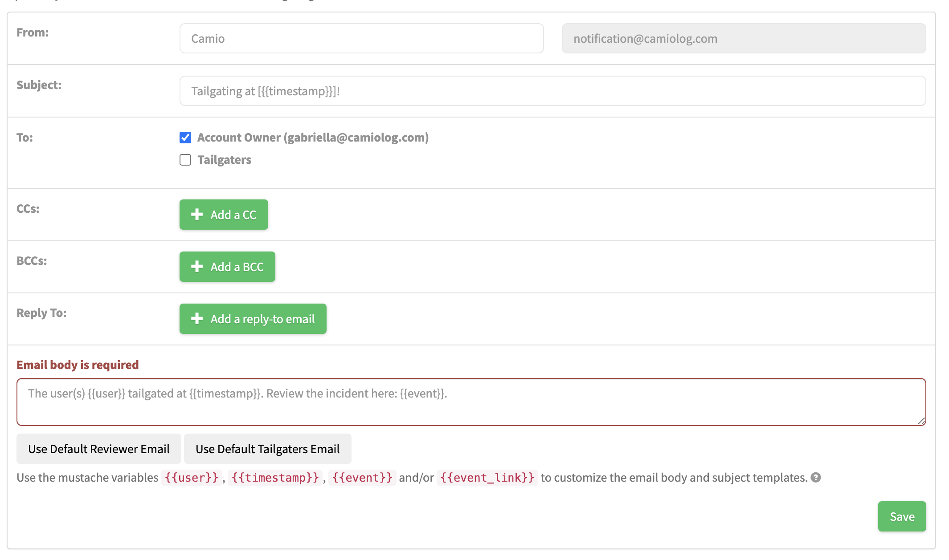This screenshot has width=949, height=560.
Task: Click into the email body textarea
Action: (x=471, y=402)
